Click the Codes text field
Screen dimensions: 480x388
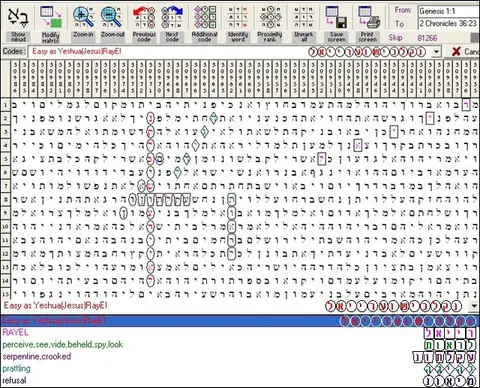(x=230, y=52)
